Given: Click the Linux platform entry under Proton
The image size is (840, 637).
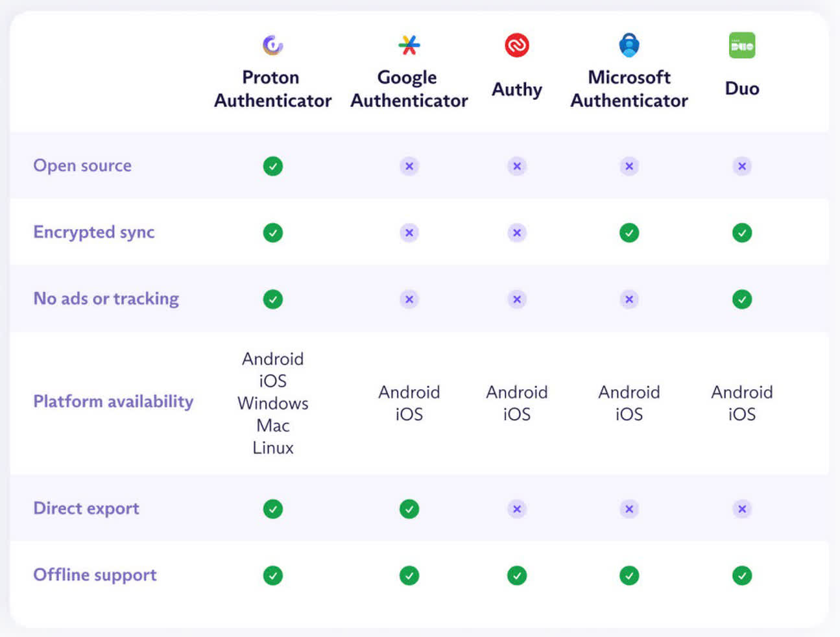Looking at the screenshot, I should coord(273,448).
